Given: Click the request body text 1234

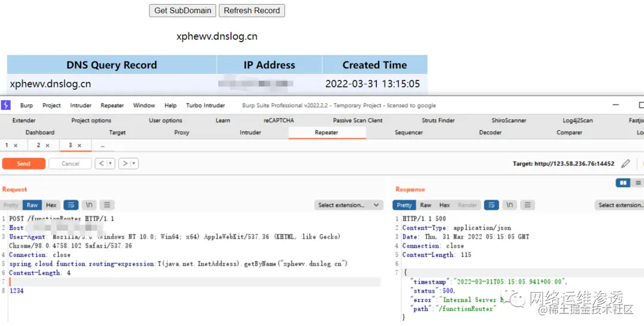Looking at the screenshot, I should [x=17, y=291].
